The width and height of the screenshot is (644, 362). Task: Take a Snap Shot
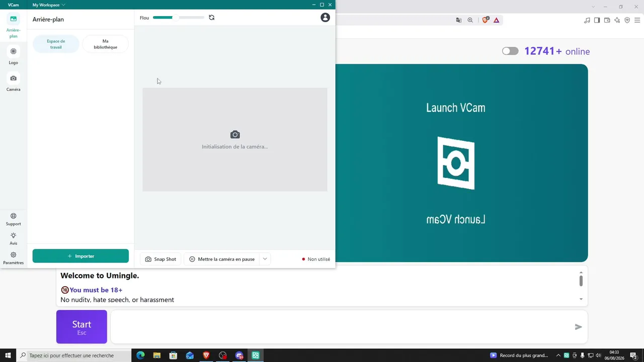(160, 259)
